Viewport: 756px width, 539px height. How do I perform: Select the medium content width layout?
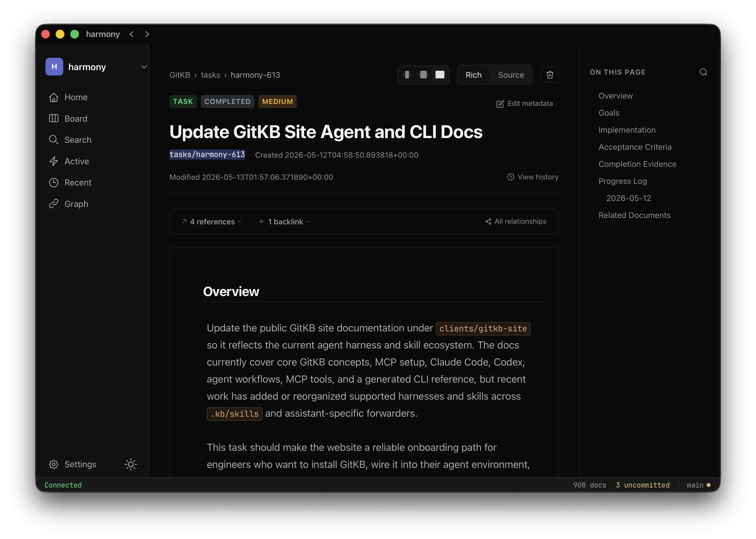click(423, 75)
